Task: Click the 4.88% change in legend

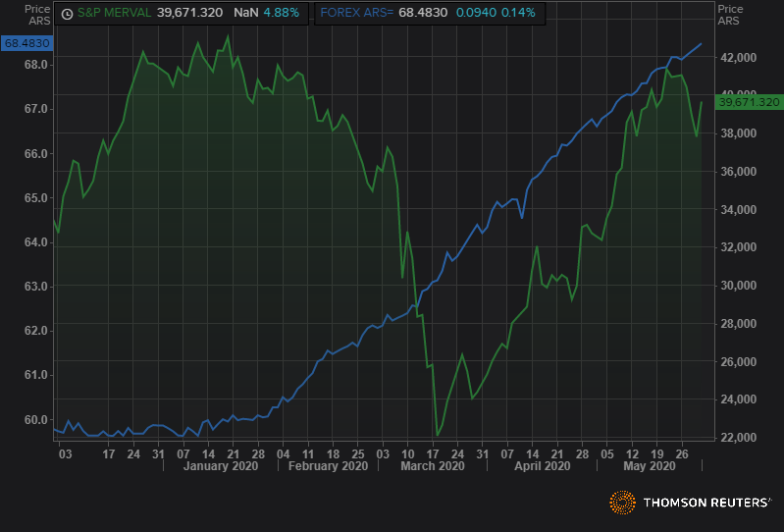Action: tap(281, 13)
